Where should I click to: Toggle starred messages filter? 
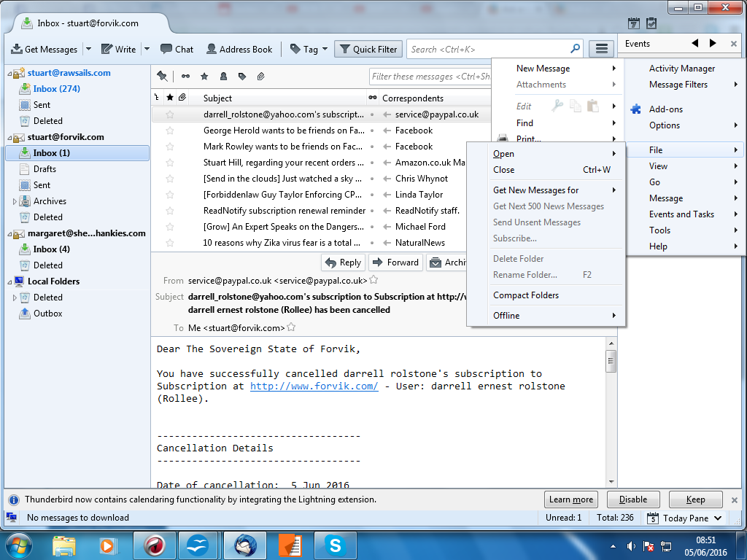pos(204,77)
